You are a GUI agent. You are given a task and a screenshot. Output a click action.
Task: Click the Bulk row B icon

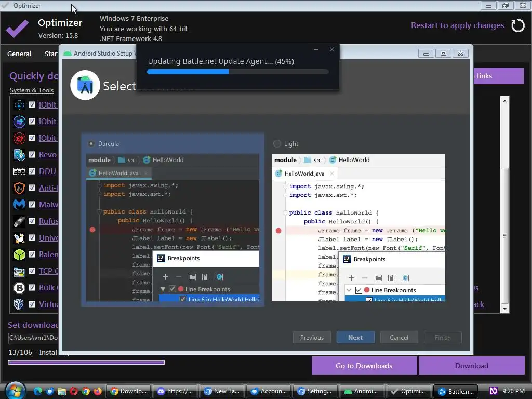pos(19,288)
